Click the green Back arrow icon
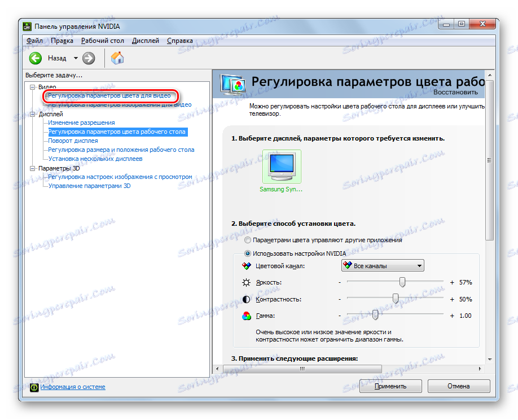 point(36,58)
